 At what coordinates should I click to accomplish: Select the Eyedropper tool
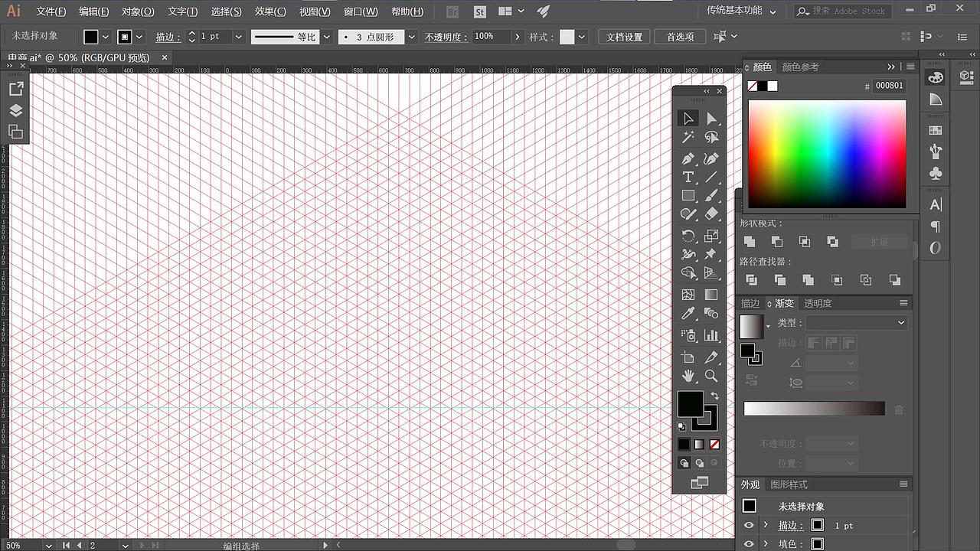(x=688, y=314)
